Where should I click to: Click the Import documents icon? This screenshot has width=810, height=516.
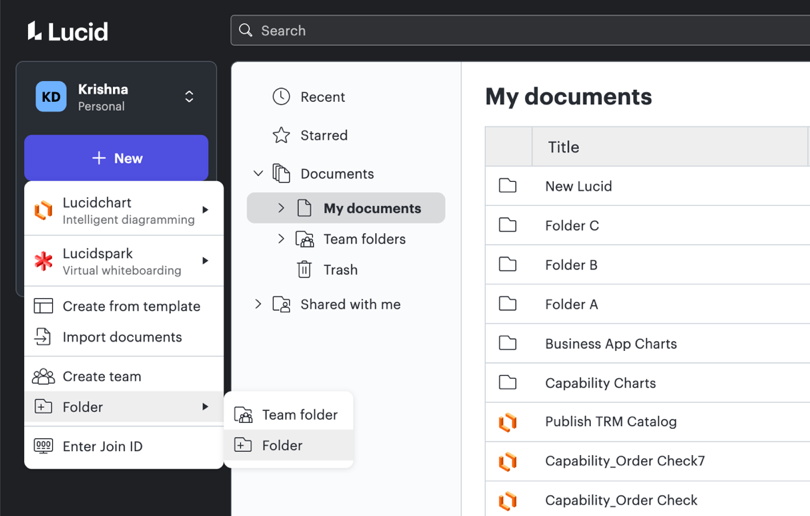(43, 337)
